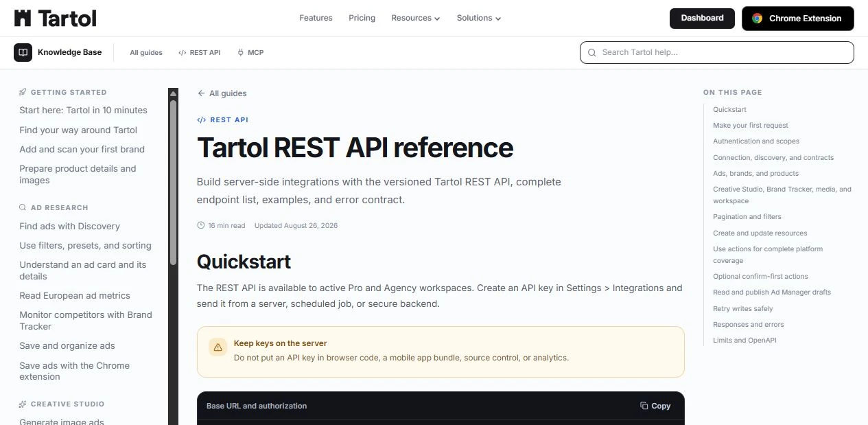Open Prepare product details and images guide
Screen dimensions: 868x425
click(78, 174)
